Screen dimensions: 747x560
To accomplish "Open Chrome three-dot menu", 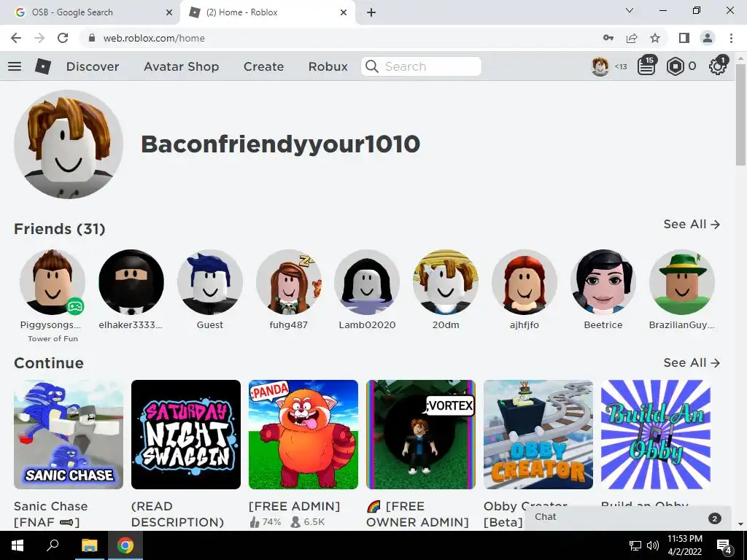I will (x=731, y=38).
